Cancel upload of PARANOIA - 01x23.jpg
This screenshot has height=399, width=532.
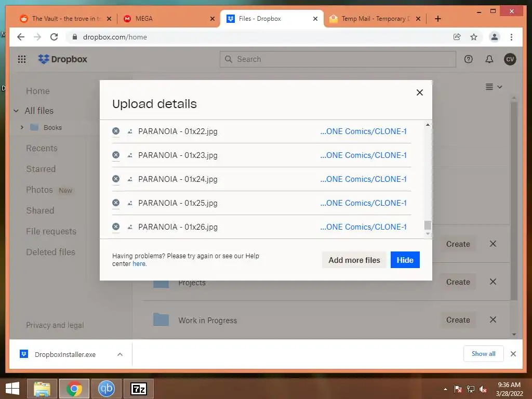[116, 155]
